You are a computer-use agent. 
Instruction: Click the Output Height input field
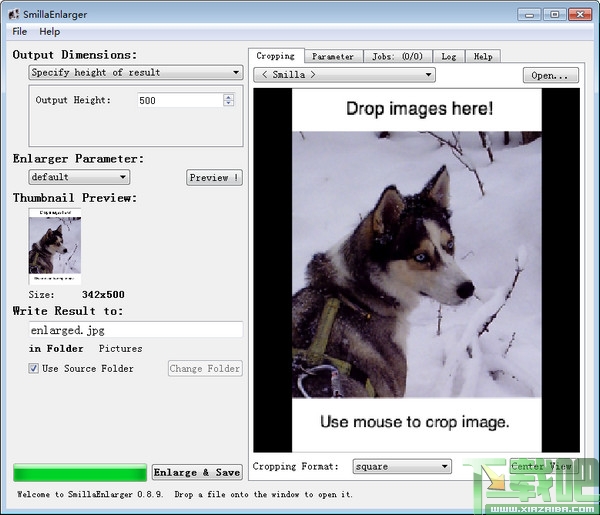click(180, 101)
